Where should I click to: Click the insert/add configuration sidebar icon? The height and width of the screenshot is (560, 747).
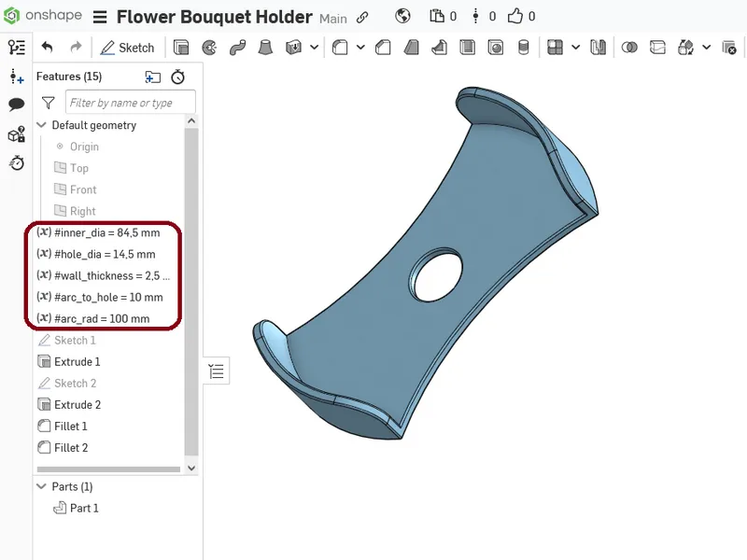(x=17, y=77)
